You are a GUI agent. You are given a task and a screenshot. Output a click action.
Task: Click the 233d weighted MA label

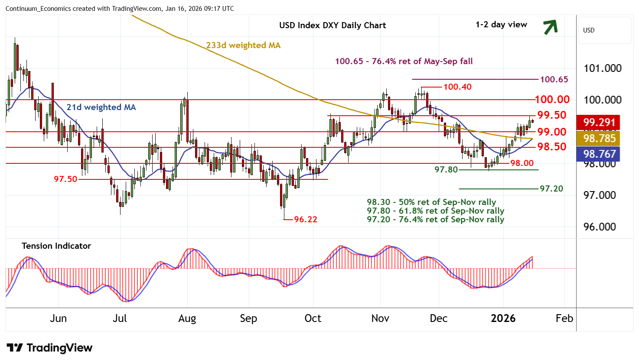(x=243, y=45)
